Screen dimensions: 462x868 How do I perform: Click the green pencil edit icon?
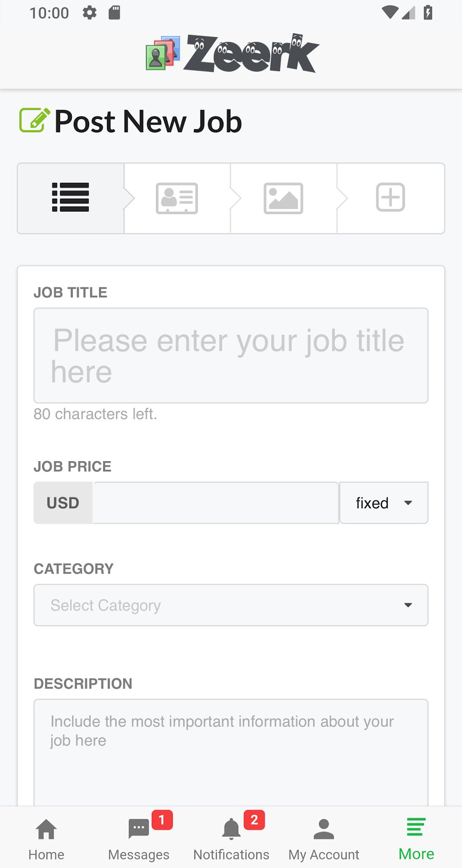[34, 120]
